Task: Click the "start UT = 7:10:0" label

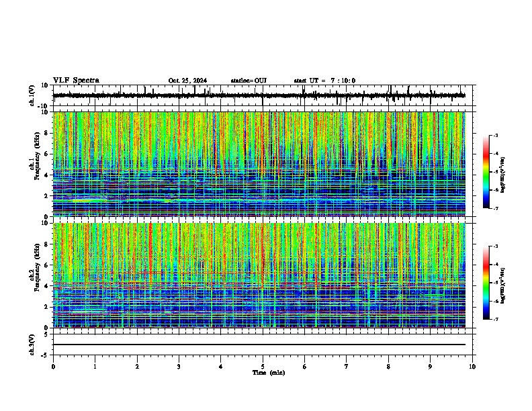Action: point(324,81)
